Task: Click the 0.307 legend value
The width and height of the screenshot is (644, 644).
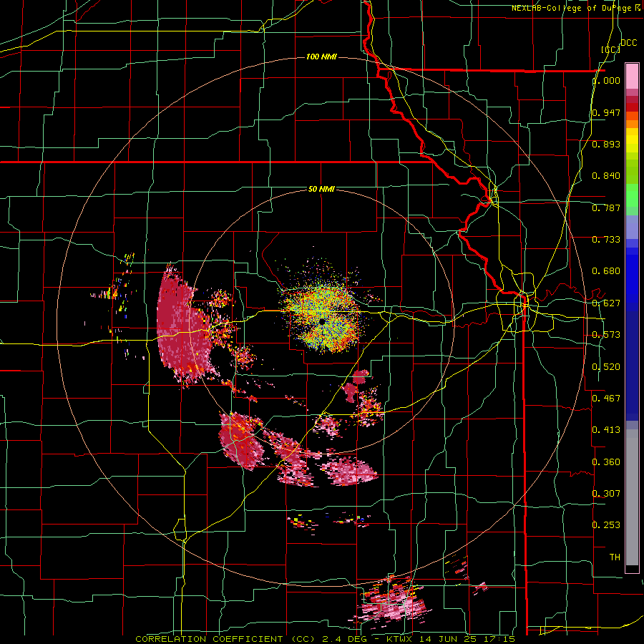Action: pos(606,494)
